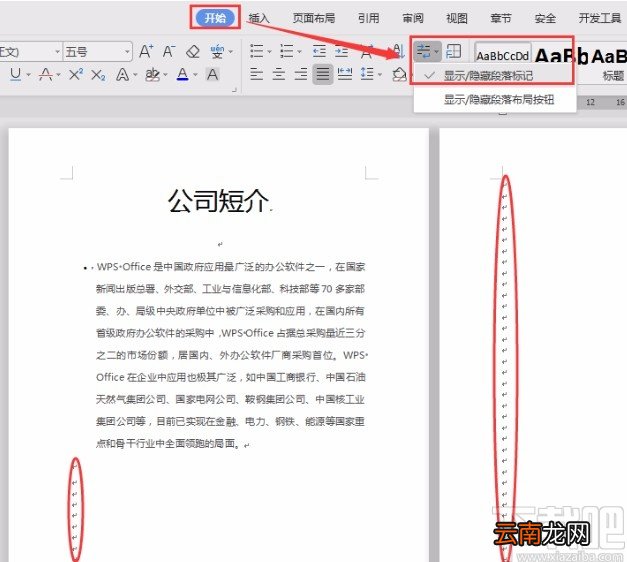
Task: Decrease font size with A- icon
Action: coord(169,52)
